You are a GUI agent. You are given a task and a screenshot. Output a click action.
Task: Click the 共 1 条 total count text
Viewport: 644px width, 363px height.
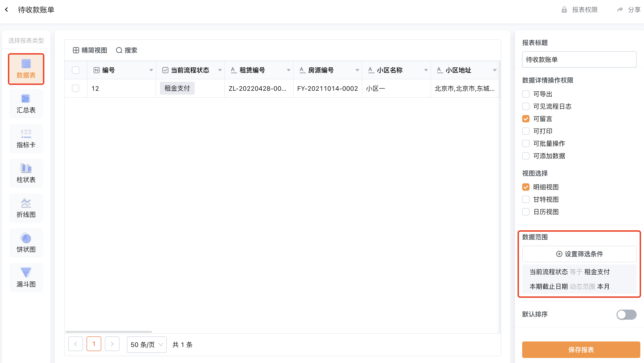182,344
